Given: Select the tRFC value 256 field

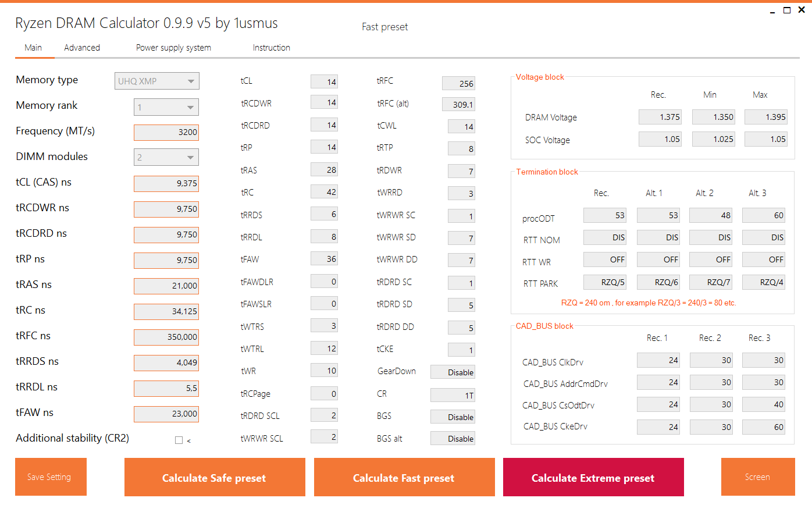Looking at the screenshot, I should click(x=458, y=84).
